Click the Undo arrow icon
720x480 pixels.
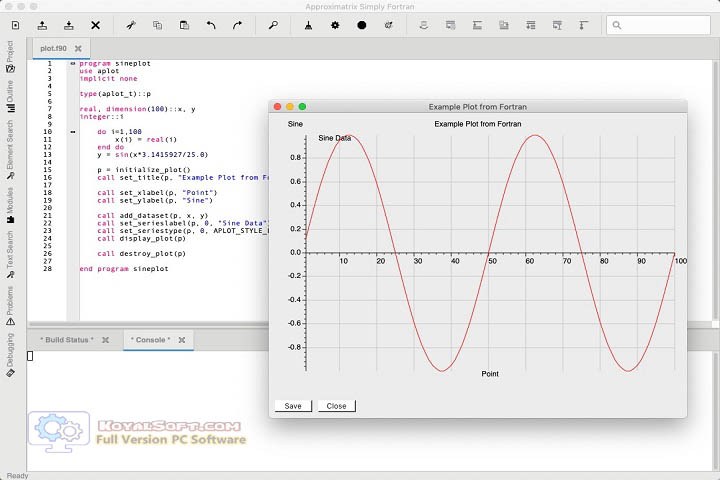[211, 25]
